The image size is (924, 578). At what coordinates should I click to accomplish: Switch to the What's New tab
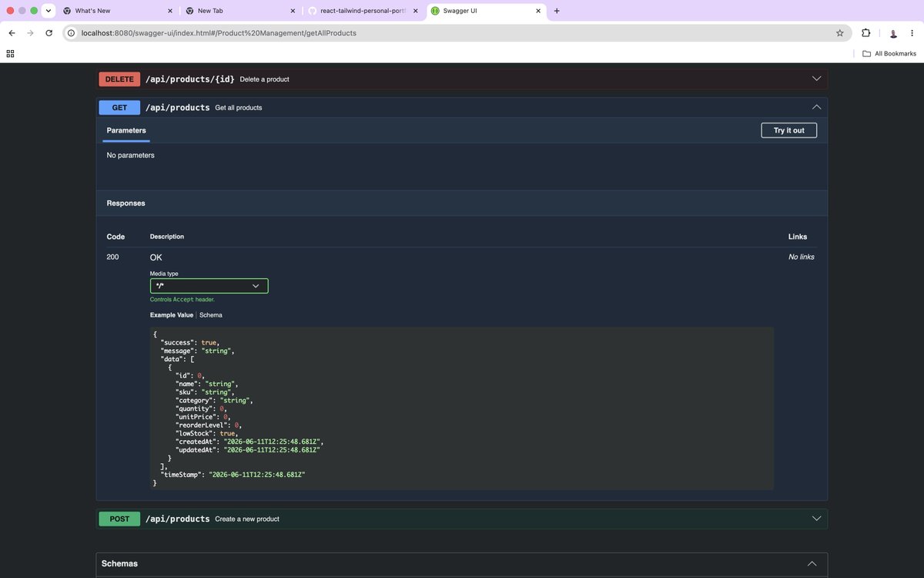click(x=117, y=11)
